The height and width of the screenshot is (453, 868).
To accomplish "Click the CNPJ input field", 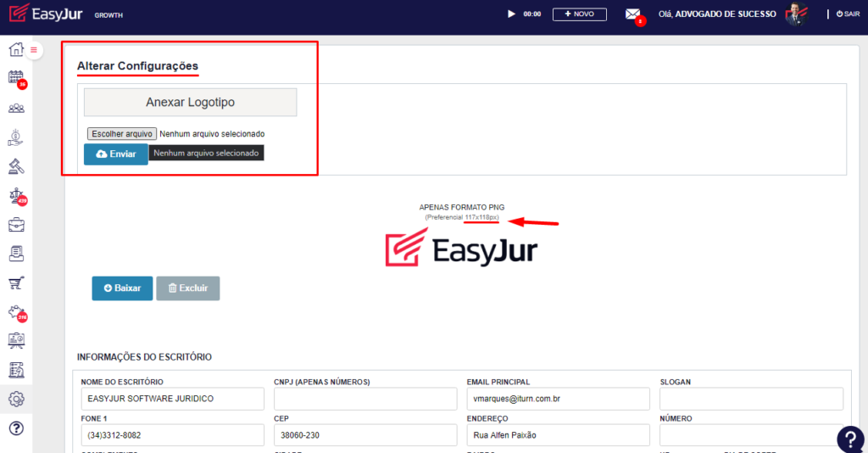I will click(x=365, y=399).
